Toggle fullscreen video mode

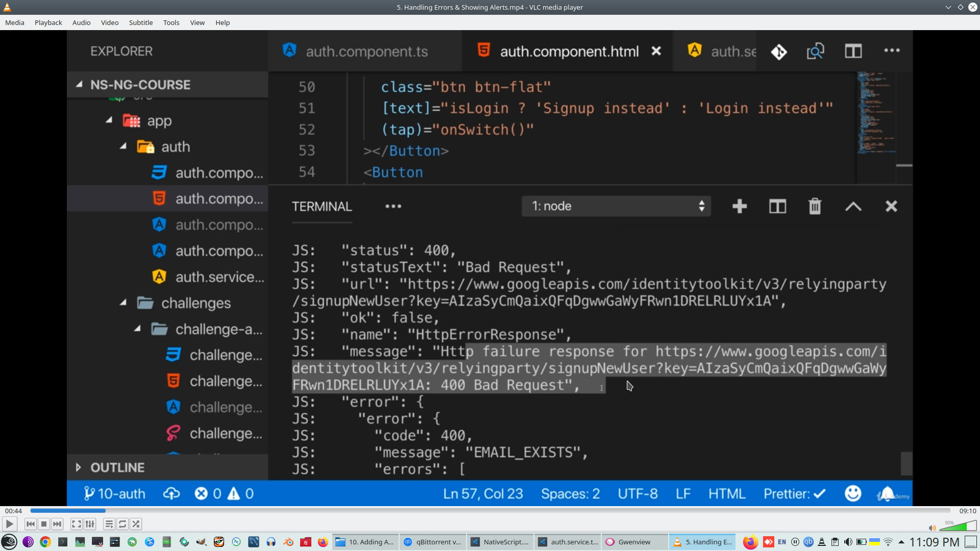pos(76,524)
